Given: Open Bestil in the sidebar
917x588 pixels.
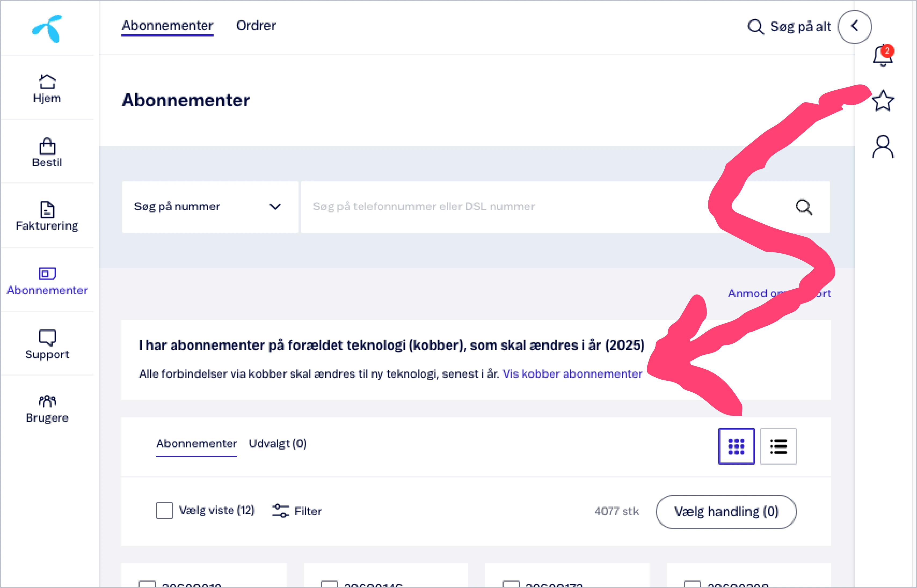Looking at the screenshot, I should [47, 153].
